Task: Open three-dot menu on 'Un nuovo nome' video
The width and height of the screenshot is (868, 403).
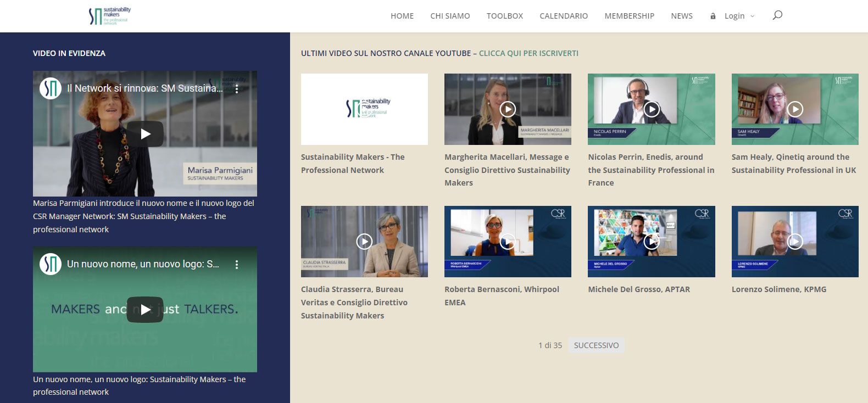Action: click(237, 265)
